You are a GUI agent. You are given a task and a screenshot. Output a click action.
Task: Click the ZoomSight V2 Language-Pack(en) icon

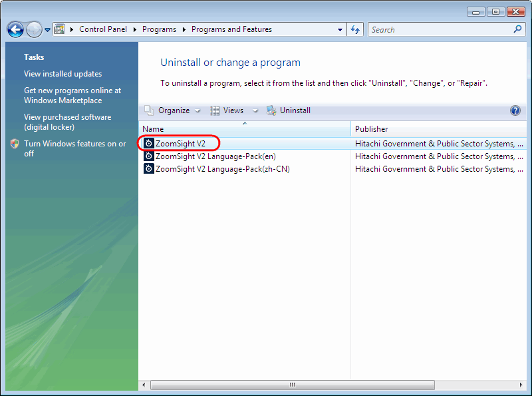tap(148, 156)
